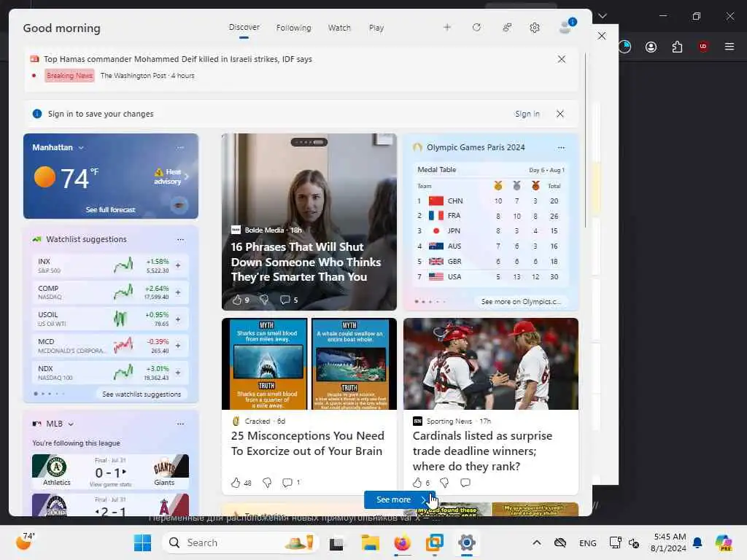The height and width of the screenshot is (560, 747).
Task: Click See watchlist suggestions
Action: click(142, 394)
